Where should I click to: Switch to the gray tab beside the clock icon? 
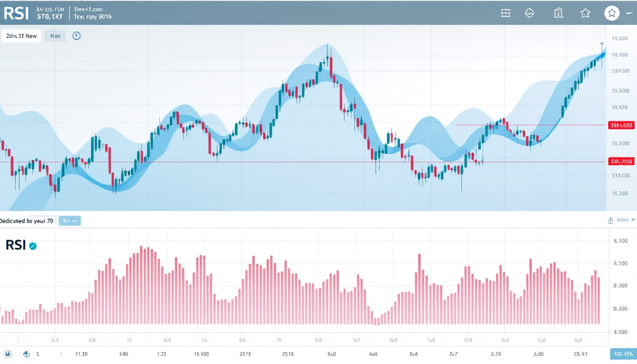click(x=55, y=36)
